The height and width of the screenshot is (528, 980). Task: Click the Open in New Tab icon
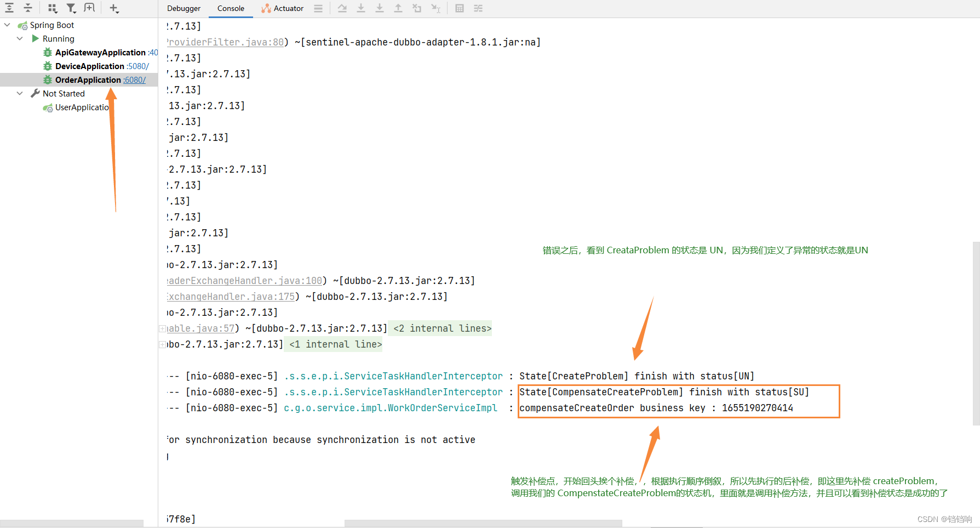pyautogui.click(x=89, y=8)
